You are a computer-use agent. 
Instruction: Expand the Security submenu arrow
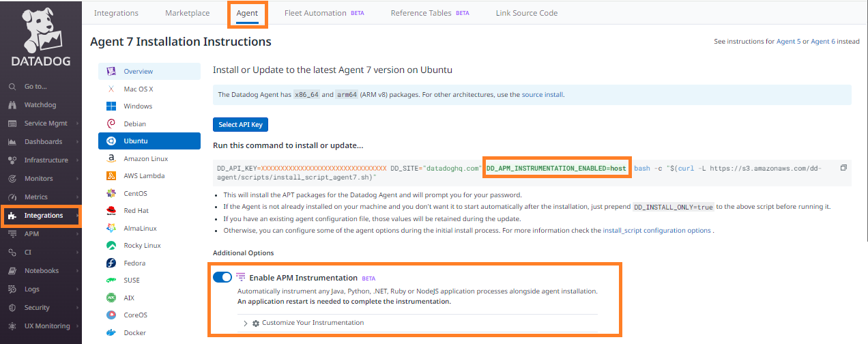click(77, 308)
